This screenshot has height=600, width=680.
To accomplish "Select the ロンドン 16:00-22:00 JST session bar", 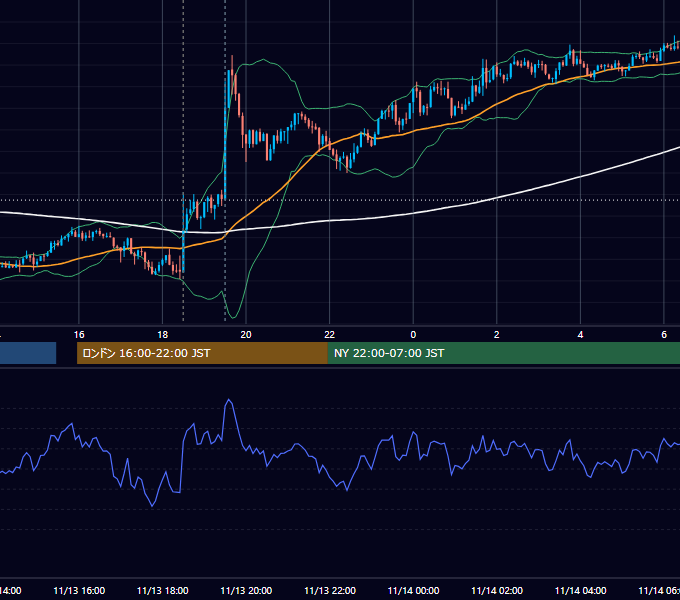I will [x=202, y=353].
